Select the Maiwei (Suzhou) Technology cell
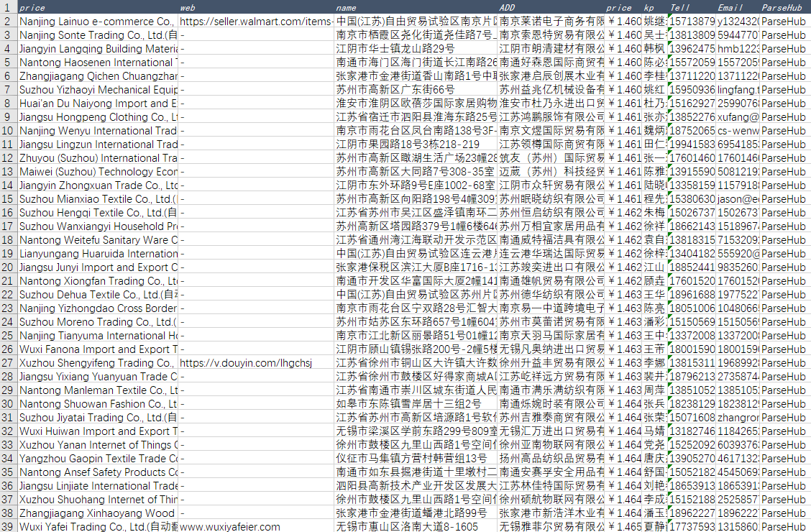The height and width of the screenshot is (532, 811). (98, 171)
